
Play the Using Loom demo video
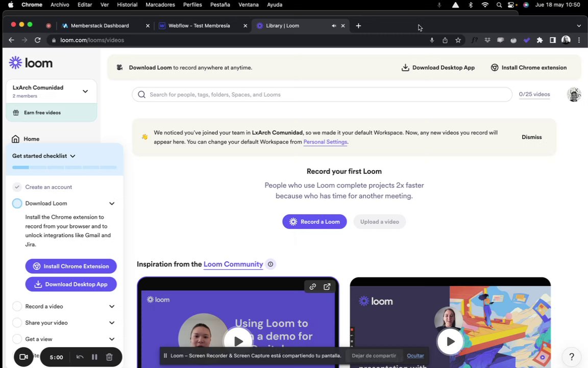[x=238, y=341]
